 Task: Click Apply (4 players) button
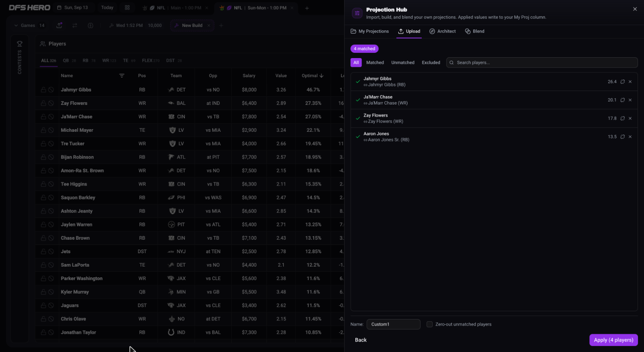pyautogui.click(x=614, y=340)
